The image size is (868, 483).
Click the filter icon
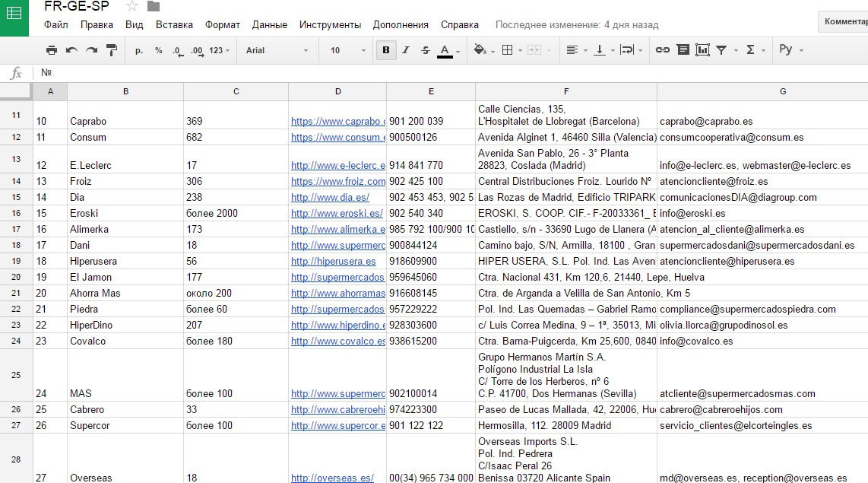[721, 50]
